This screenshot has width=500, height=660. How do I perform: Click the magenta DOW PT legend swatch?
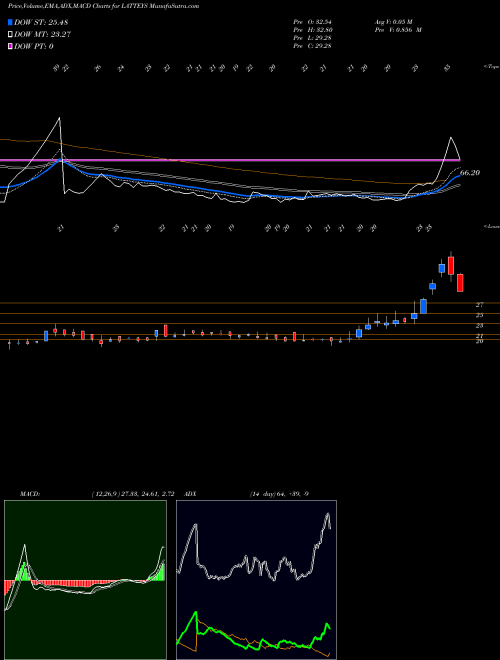pos(10,47)
